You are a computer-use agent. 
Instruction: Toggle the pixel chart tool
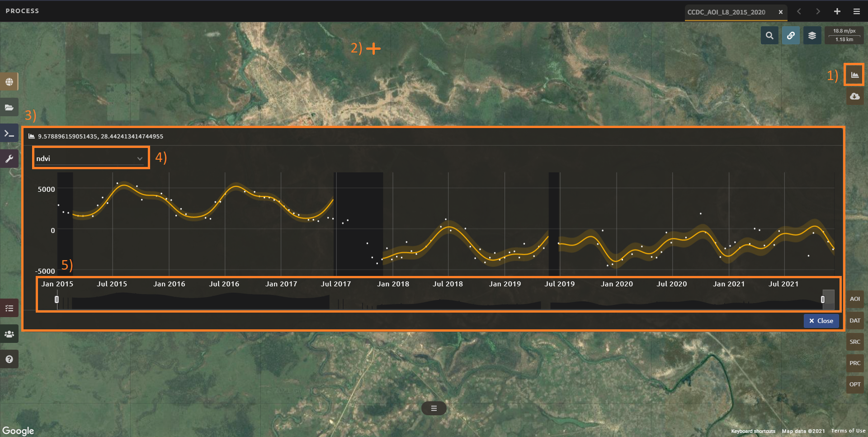(854, 75)
